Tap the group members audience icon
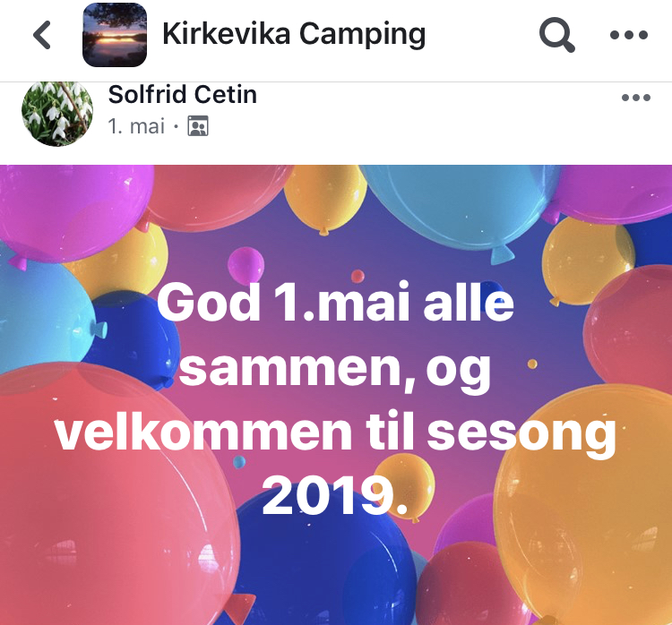Screen dimensions: 672x625 [x=198, y=126]
